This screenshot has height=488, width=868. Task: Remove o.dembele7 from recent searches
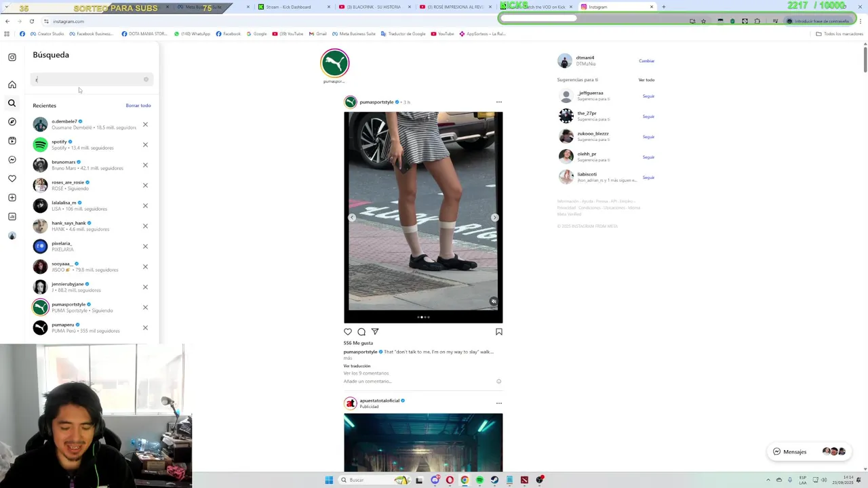pos(145,125)
